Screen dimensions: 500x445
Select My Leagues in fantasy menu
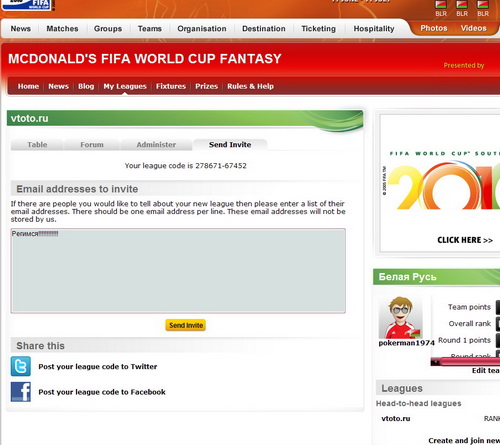coord(125,86)
